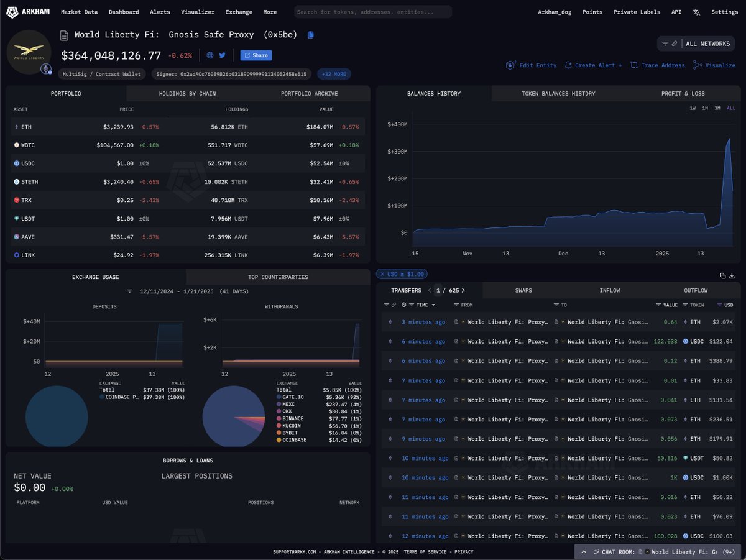
Task: Click the Trace Address path icon
Action: [x=634, y=65]
